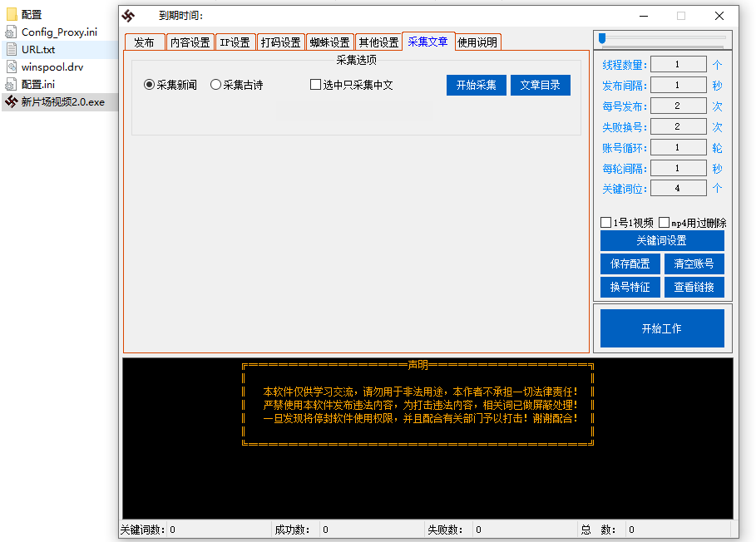
Task: Click the 开始采集 button
Action: (x=476, y=85)
